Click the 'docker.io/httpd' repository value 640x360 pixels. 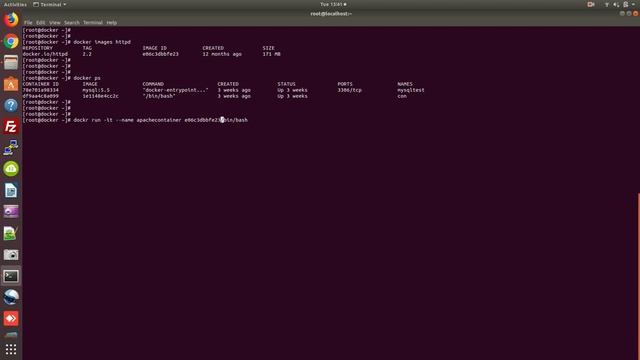pos(45,54)
